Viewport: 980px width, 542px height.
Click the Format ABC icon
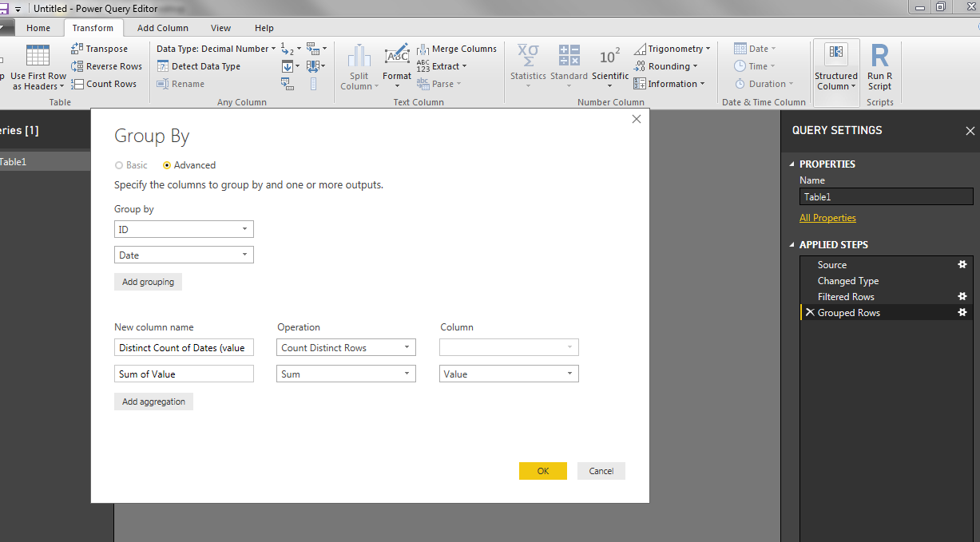click(397, 55)
